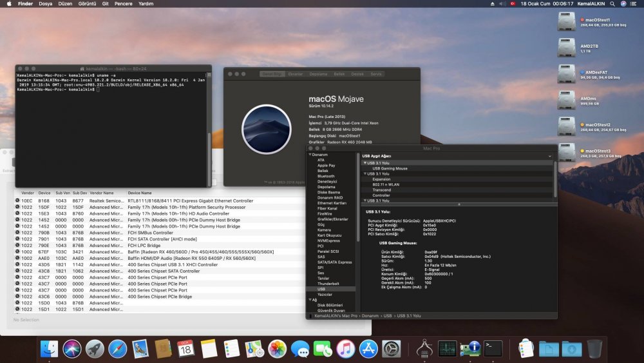644x363 pixels.
Task: Switch to Bellek tab in About This Mac
Action: click(339, 74)
